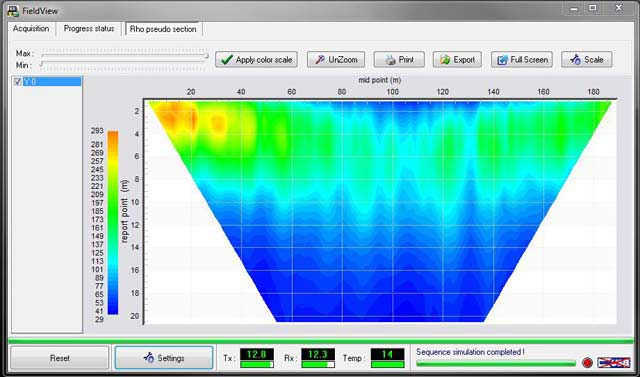The image size is (640, 377).
Task: Select the Rho pseudo section tab
Action: pyautogui.click(x=163, y=29)
